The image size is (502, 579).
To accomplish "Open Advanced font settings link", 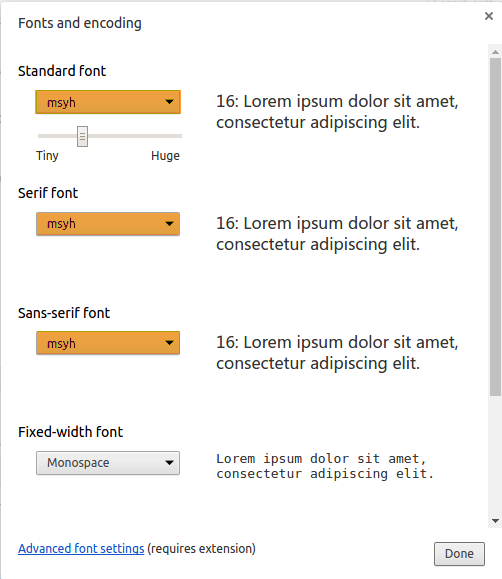I will coord(81,549).
